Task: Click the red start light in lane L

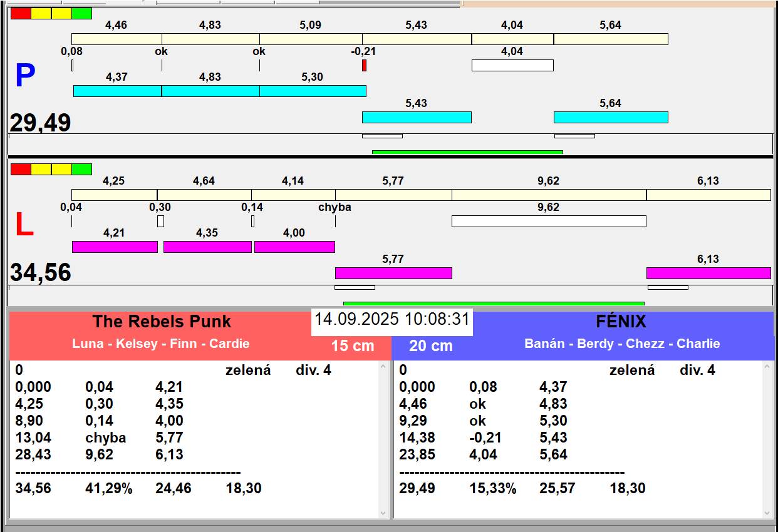Action: [21, 169]
